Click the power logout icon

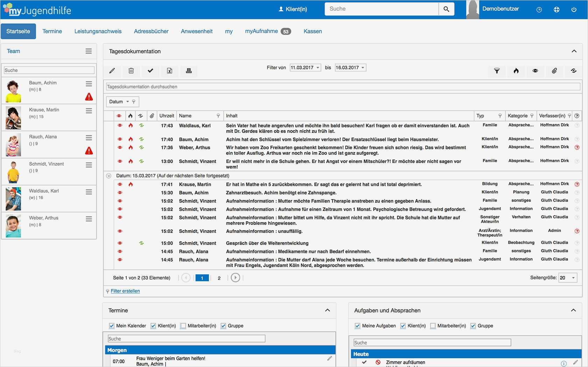(x=574, y=9)
